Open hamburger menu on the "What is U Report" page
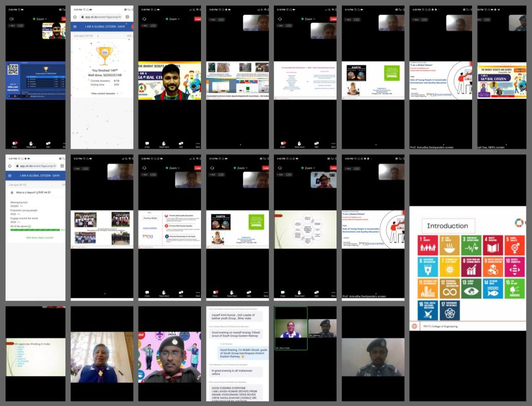Screen dimensions: 532x406 click(9, 175)
